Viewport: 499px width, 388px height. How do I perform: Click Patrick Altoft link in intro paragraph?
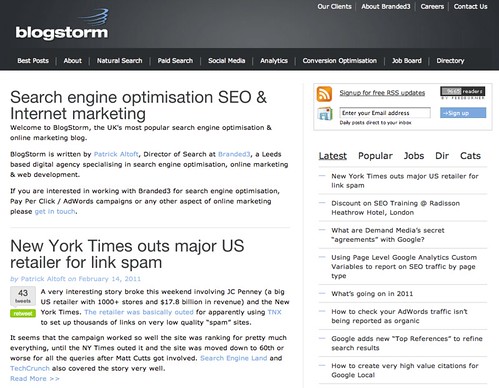click(116, 154)
